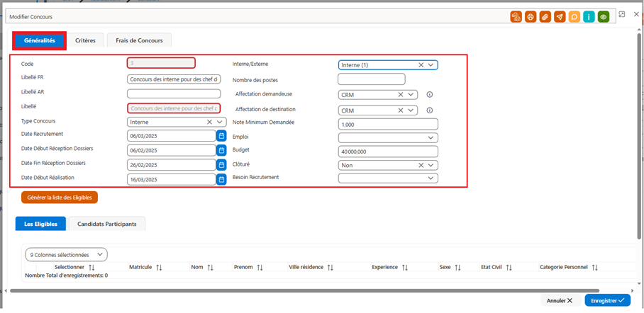Clear the Interne/Externe selection X
This screenshot has width=644, height=313.
click(421, 65)
